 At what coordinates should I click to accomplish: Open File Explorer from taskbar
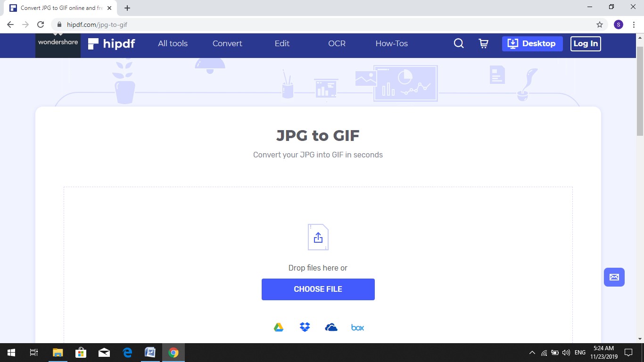58,353
